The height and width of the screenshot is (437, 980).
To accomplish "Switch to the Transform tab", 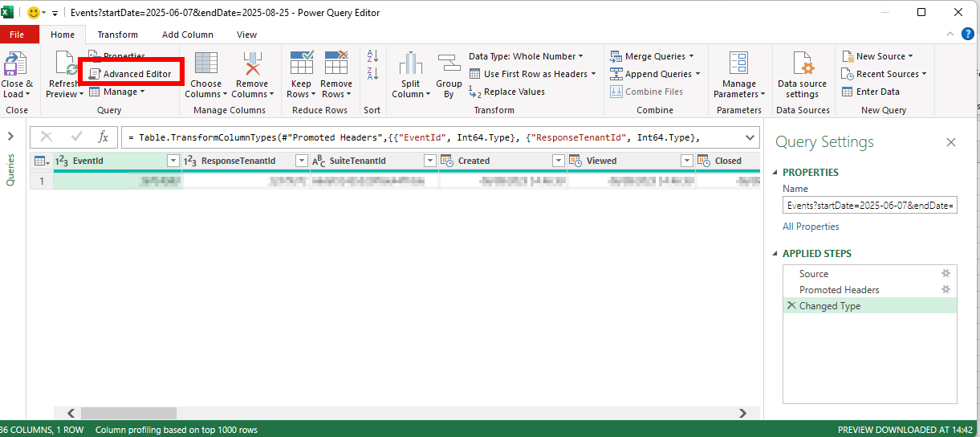I will (x=118, y=35).
